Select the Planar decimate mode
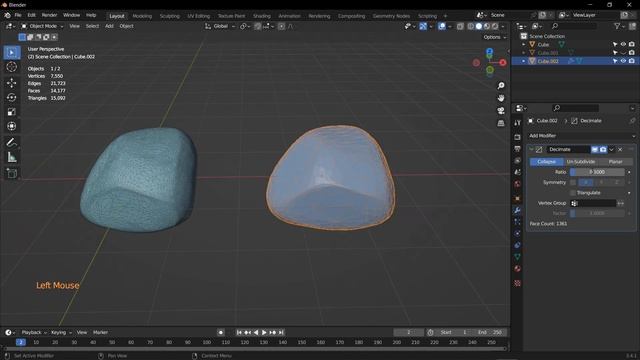This screenshot has height=360, width=640. (616, 162)
